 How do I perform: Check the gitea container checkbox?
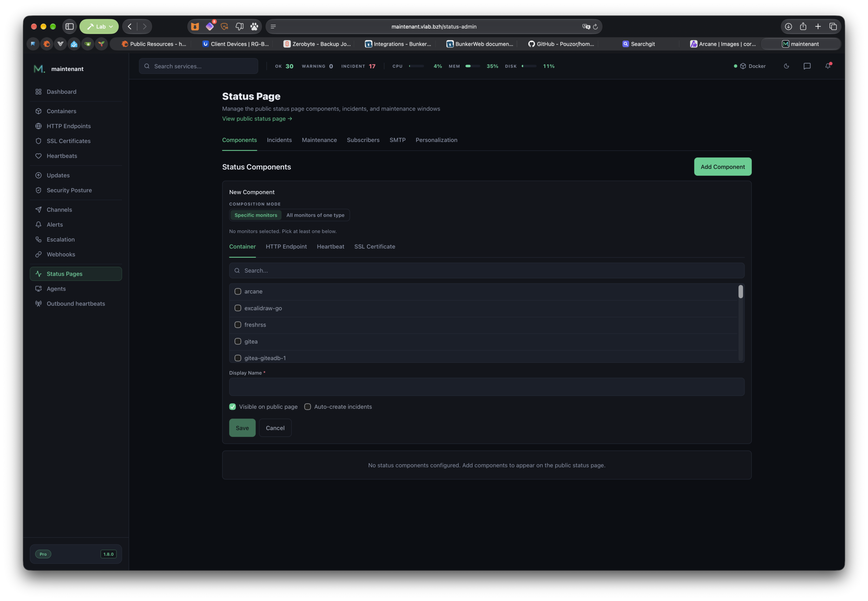(x=238, y=342)
